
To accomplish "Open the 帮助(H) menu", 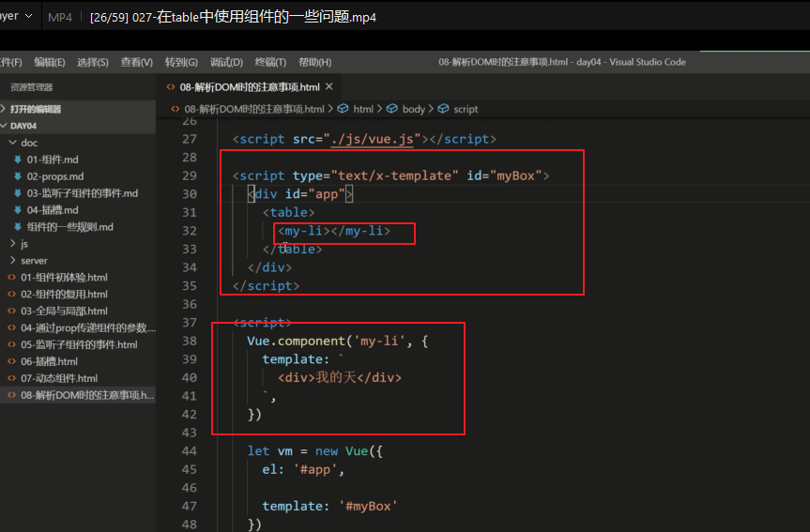I will tap(315, 62).
